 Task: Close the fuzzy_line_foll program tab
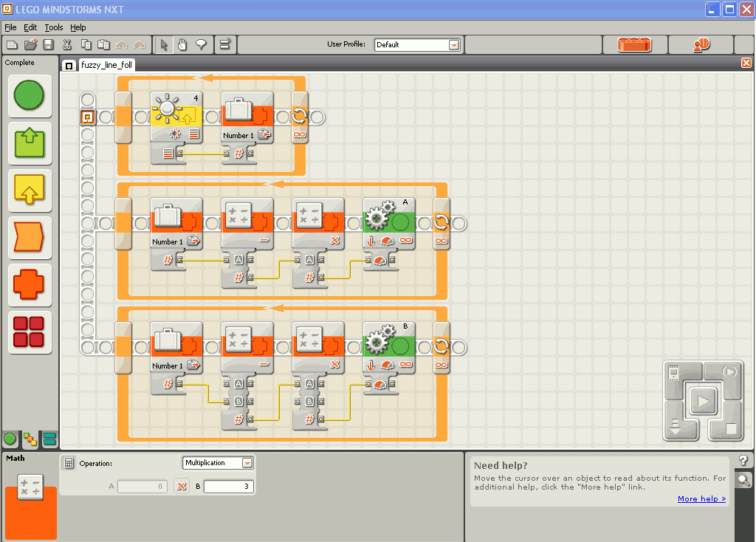point(746,64)
